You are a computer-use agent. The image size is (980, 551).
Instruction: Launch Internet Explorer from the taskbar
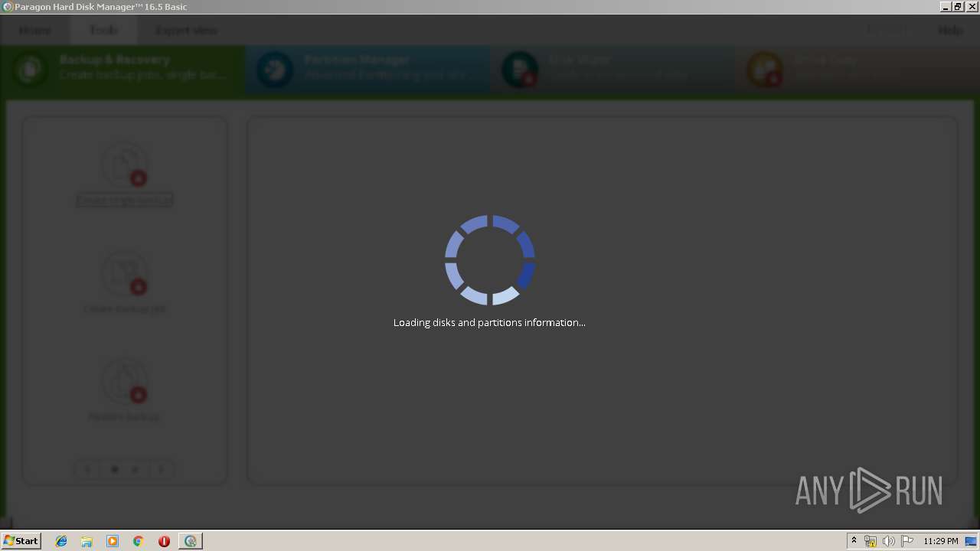(x=61, y=541)
